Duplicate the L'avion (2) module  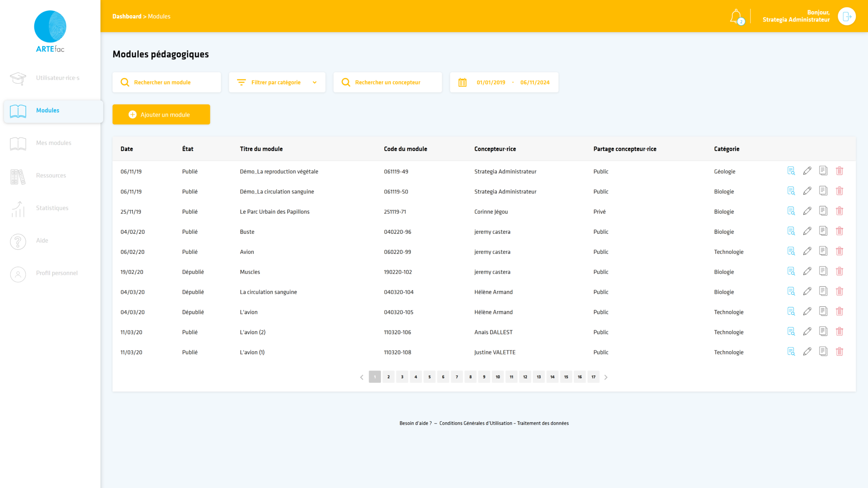click(x=823, y=331)
